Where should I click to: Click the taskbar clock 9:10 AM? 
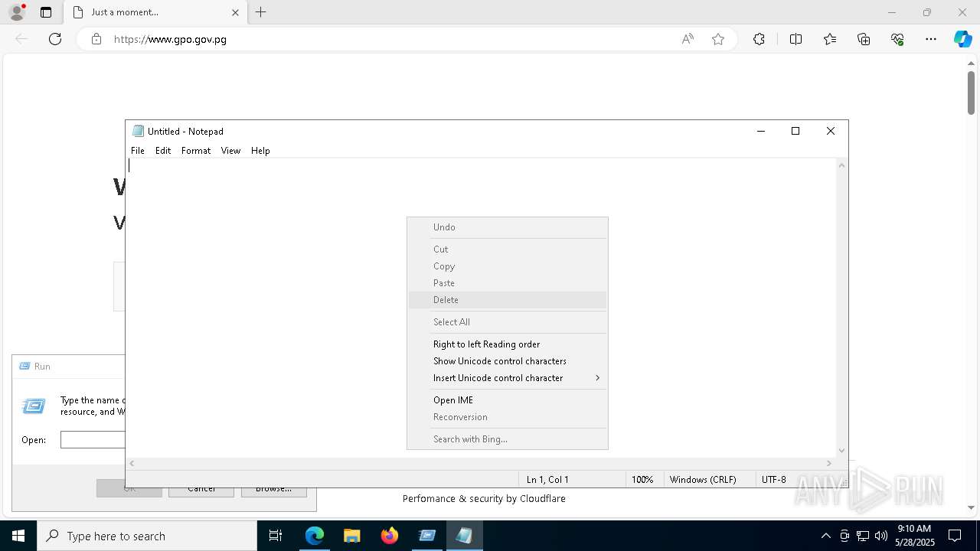point(914,529)
